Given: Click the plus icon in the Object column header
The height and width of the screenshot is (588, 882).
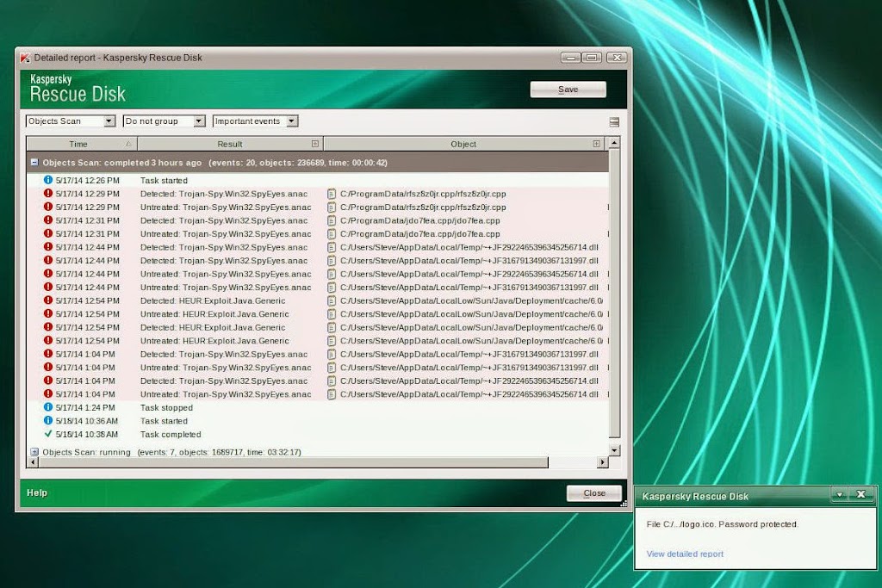Looking at the screenshot, I should point(596,144).
